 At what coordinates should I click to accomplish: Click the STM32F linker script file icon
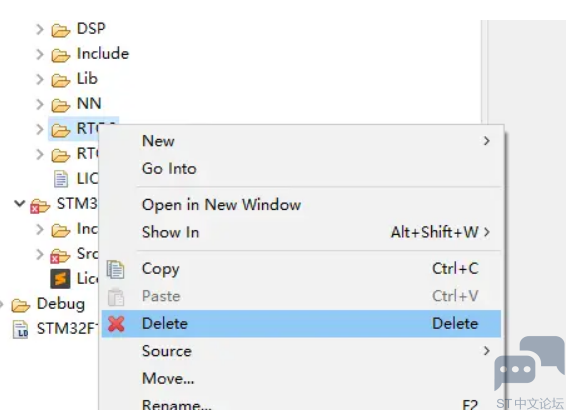tap(20, 330)
